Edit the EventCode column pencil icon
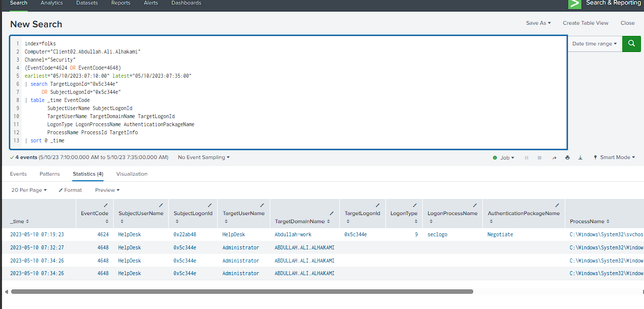Screen dimensions: 644x309 105,205
